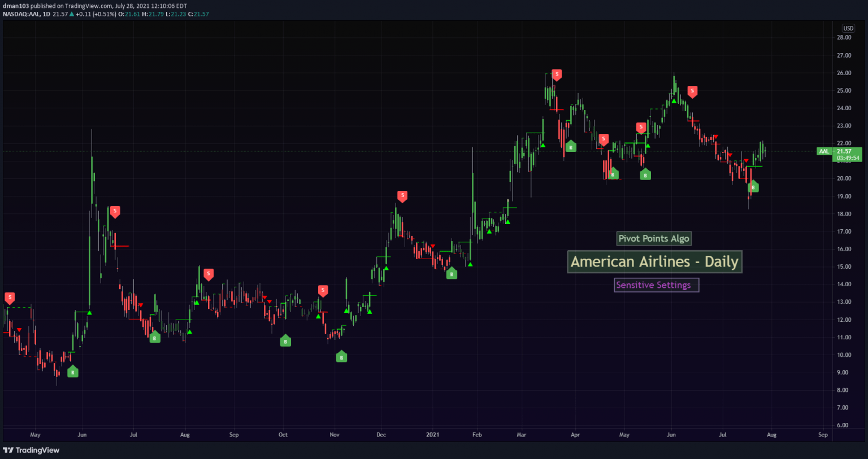This screenshot has width=868, height=459.
Task: Click the S sell marker in mid-June 2021
Action: 692,91
